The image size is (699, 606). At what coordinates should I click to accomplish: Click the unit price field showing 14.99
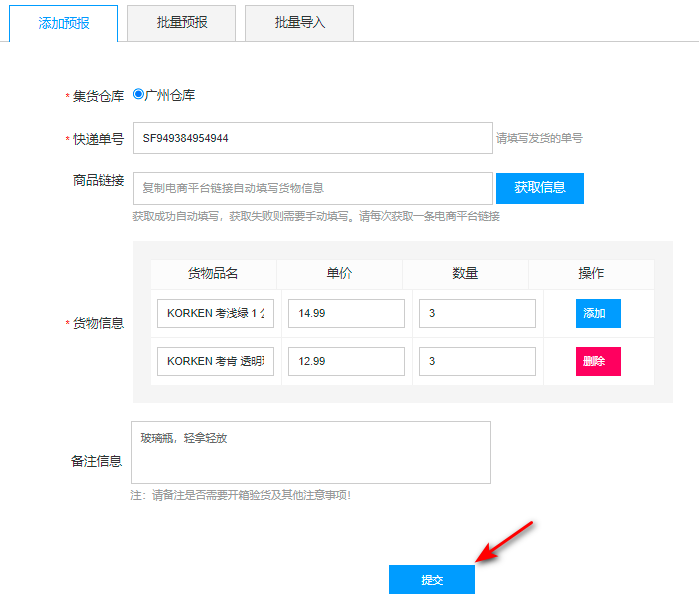(x=346, y=313)
